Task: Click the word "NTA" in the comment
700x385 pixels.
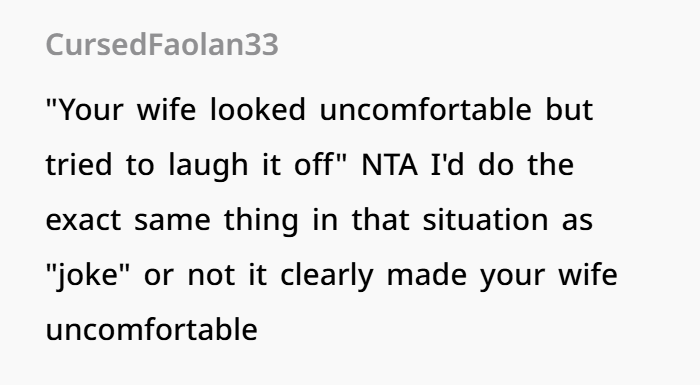Action: click(x=389, y=165)
